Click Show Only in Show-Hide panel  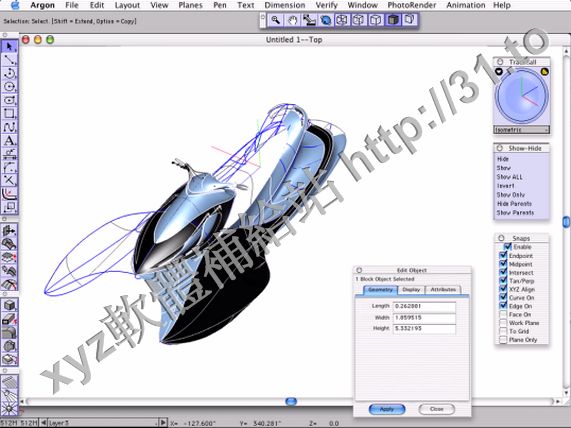point(511,195)
